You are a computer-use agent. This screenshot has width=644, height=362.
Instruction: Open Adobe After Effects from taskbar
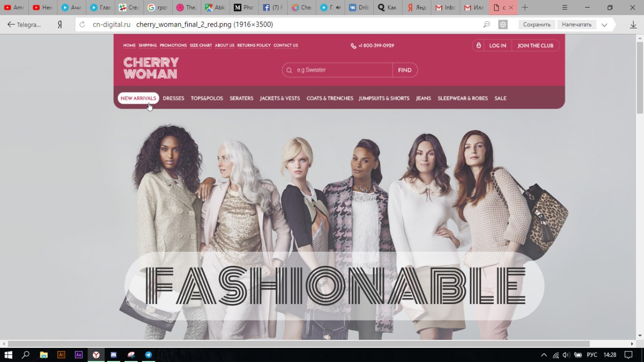pyautogui.click(x=78, y=354)
